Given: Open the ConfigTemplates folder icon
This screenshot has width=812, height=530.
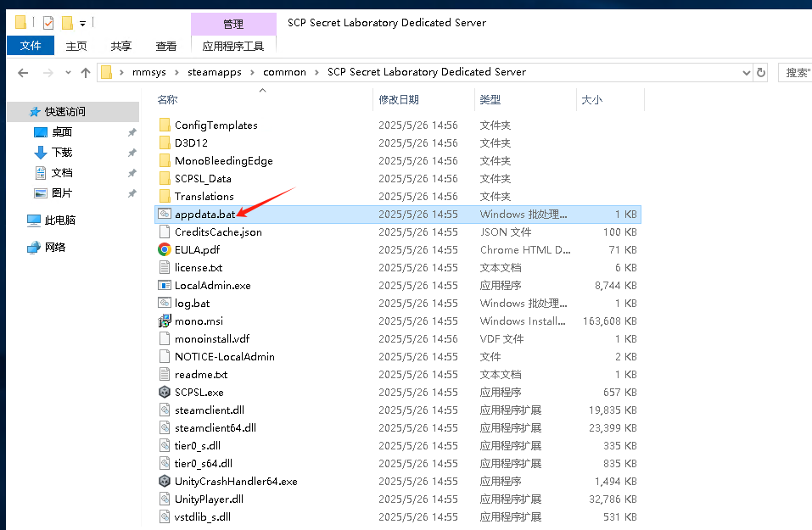Looking at the screenshot, I should [165, 125].
